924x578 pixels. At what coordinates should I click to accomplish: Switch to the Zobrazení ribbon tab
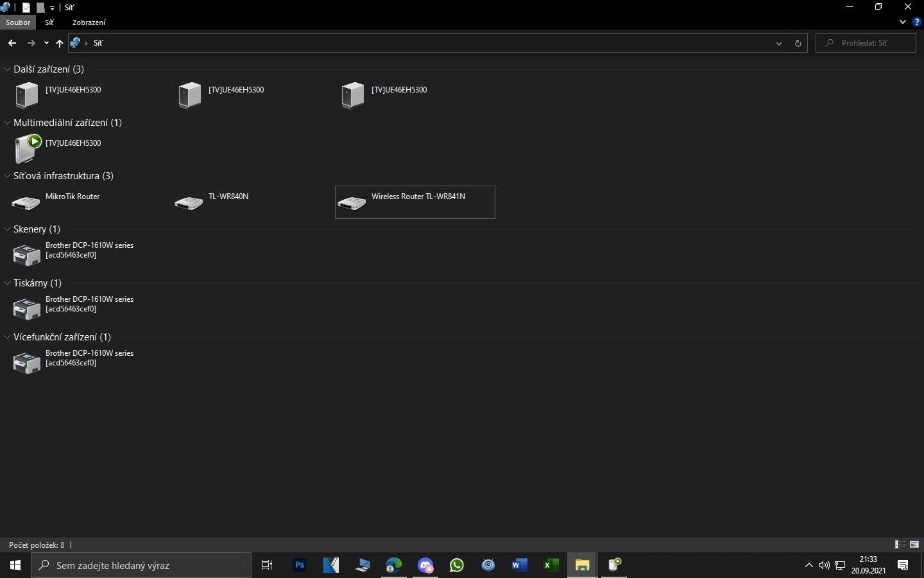click(x=89, y=22)
